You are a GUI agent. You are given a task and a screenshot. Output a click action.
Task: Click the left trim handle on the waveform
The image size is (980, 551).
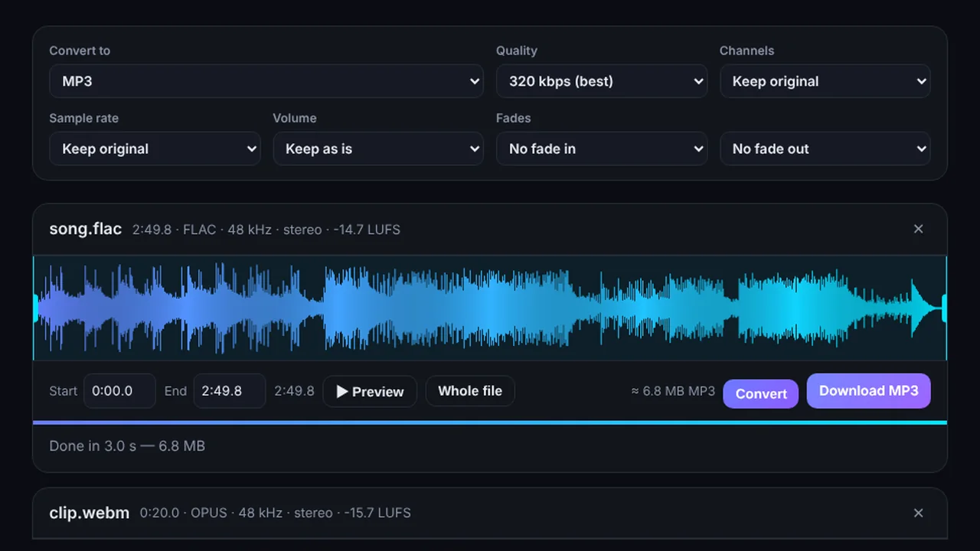pyautogui.click(x=35, y=308)
